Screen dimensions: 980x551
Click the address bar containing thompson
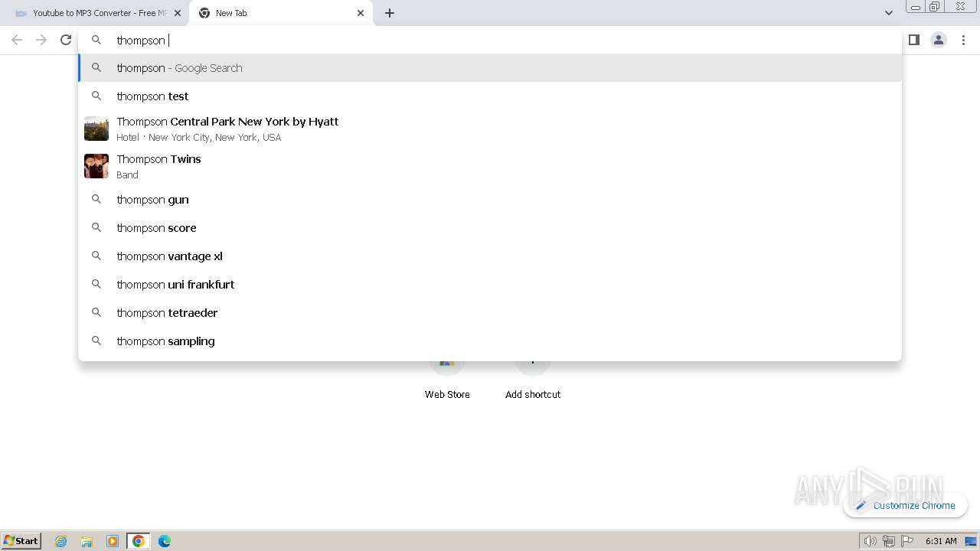(490, 40)
